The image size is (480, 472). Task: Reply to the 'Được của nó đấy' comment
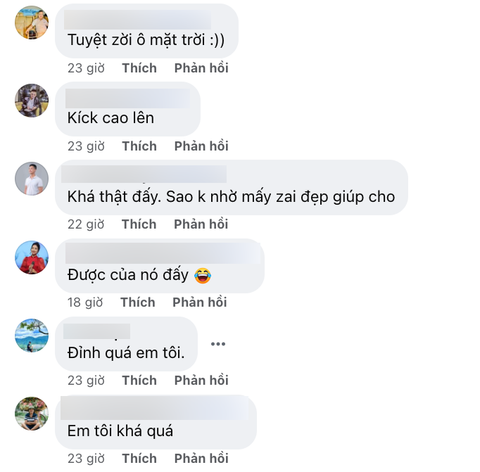[x=200, y=302]
